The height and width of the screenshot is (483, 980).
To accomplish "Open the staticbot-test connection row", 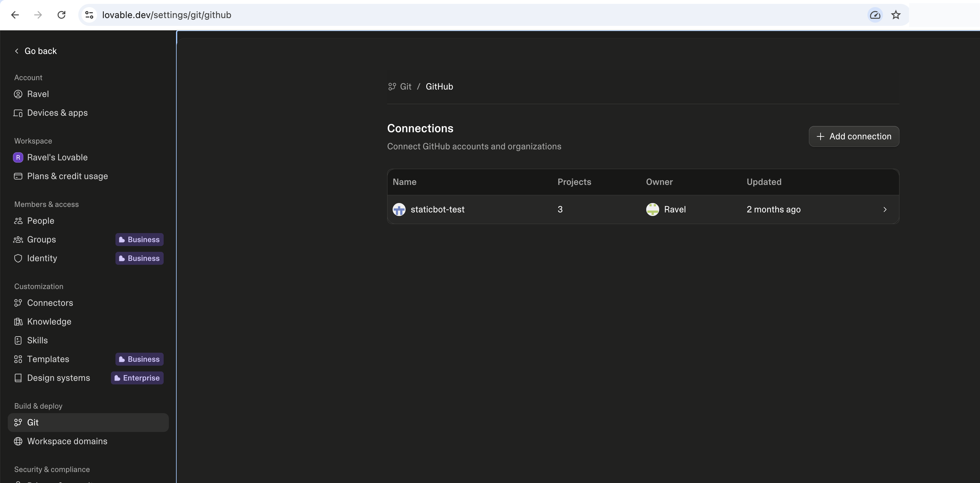I will click(x=643, y=209).
